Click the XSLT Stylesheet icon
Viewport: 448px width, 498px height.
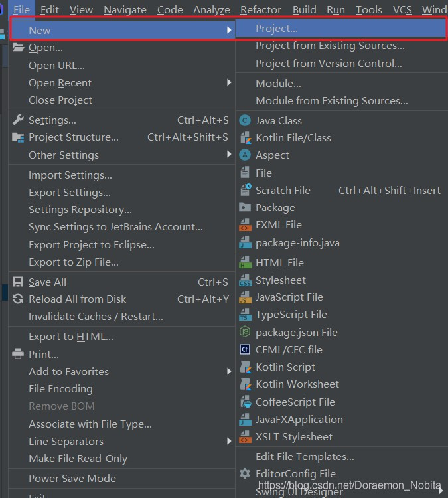[245, 437]
